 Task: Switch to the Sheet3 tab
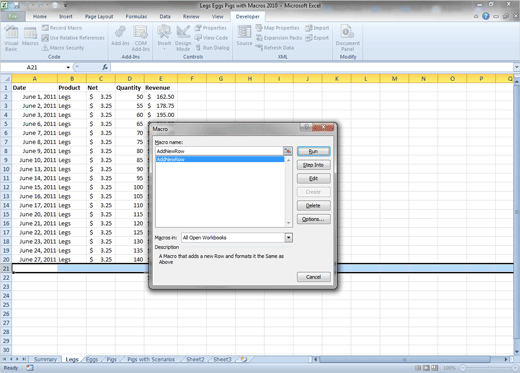[x=222, y=359]
